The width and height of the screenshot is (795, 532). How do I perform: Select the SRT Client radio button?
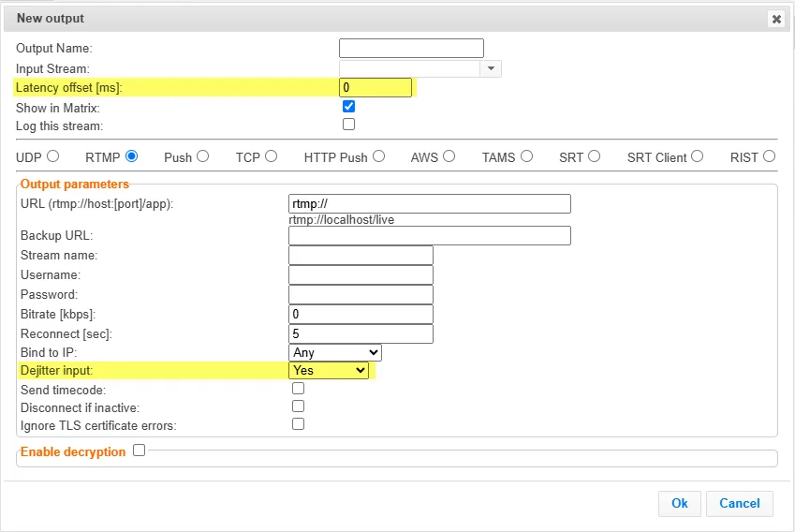[x=697, y=156]
